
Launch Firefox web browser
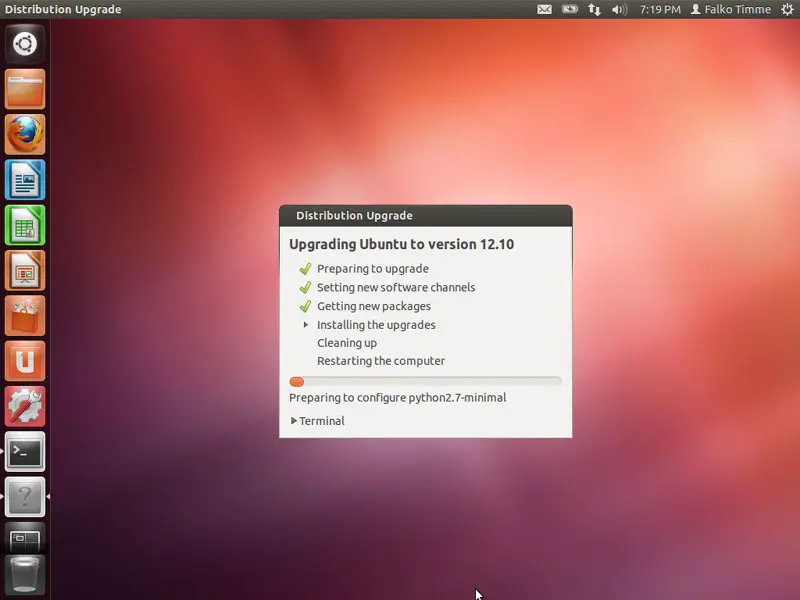click(x=25, y=134)
